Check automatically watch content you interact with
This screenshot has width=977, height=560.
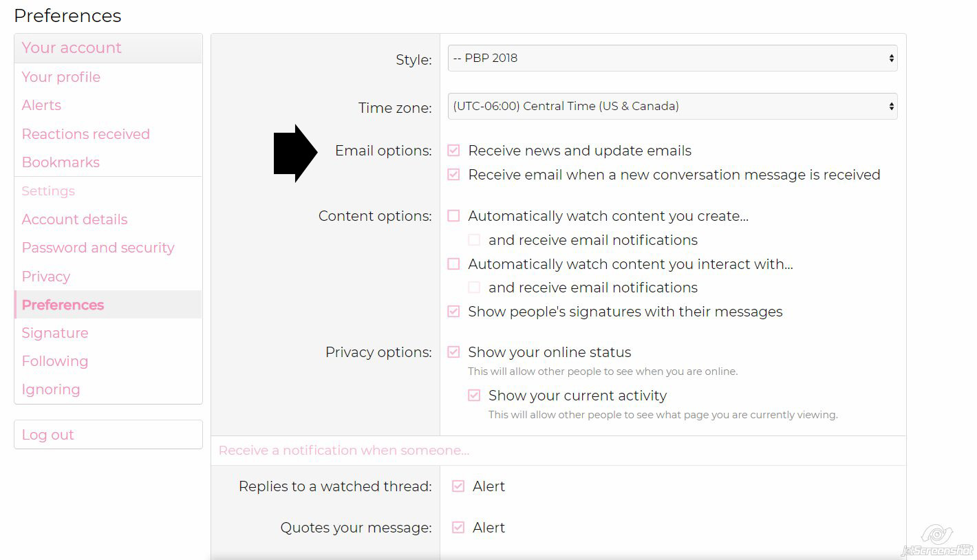tap(453, 264)
